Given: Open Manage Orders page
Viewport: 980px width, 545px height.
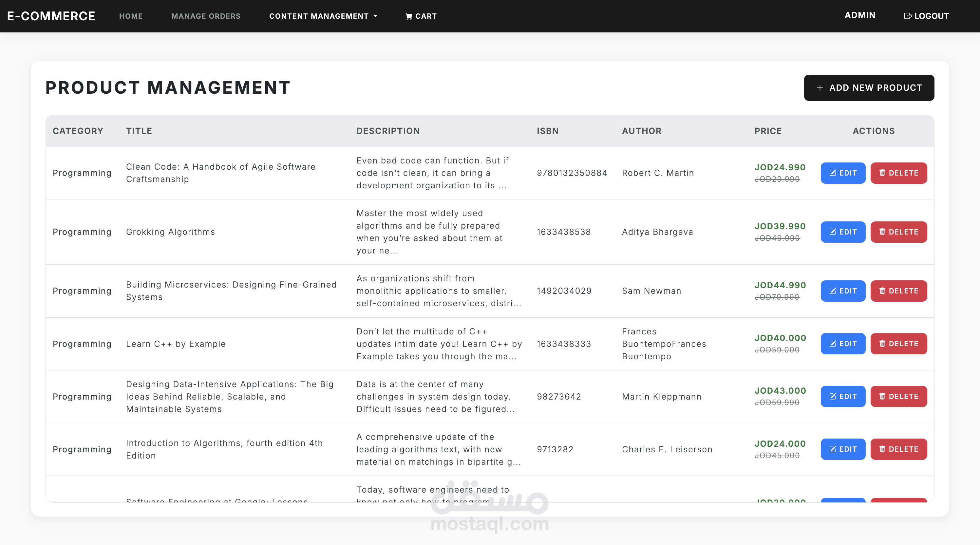Looking at the screenshot, I should click(206, 16).
